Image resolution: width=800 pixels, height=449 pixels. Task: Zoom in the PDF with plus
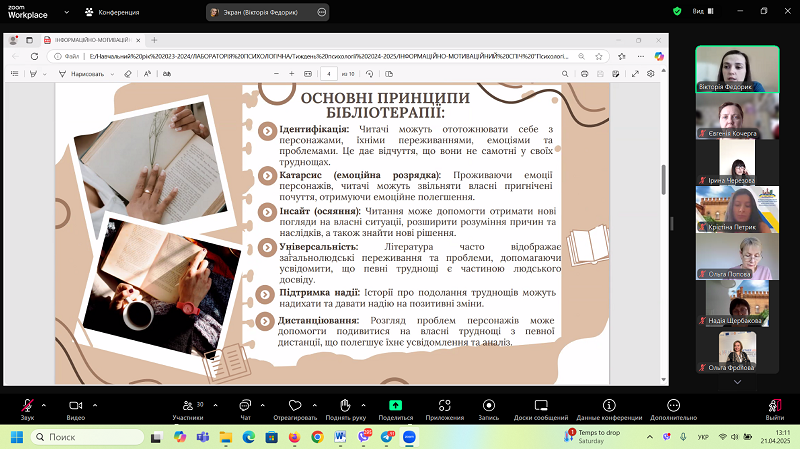[291, 74]
